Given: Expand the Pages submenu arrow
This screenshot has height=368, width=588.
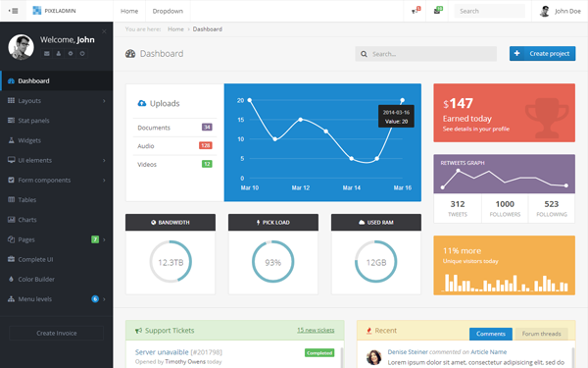Looking at the screenshot, I should [x=104, y=239].
